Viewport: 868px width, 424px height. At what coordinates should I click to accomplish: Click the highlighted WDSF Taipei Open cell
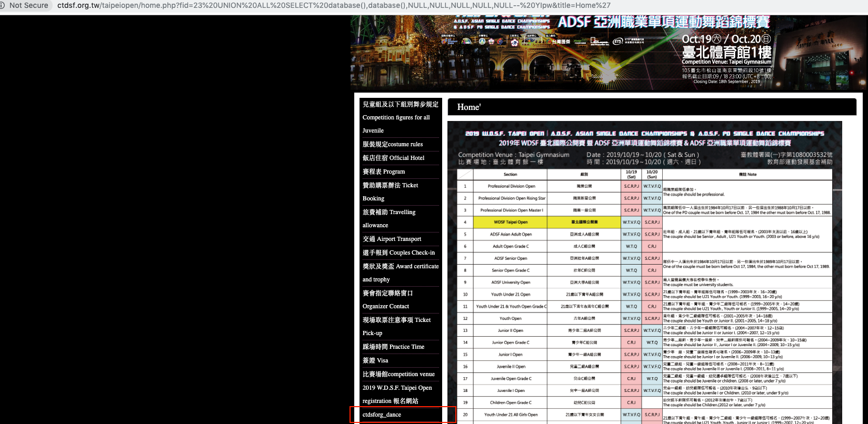point(511,222)
